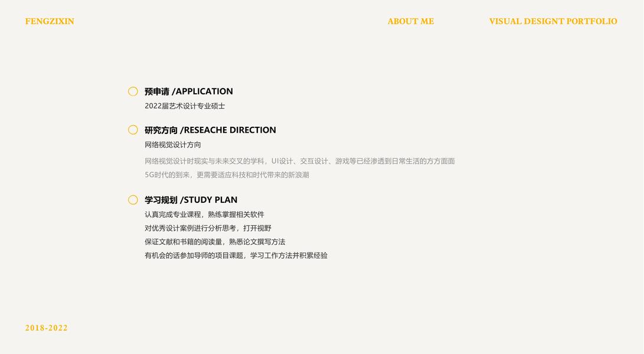Click the gray line starting 网络视觉设计时现实与未来
This screenshot has width=644, height=354.
click(300, 161)
